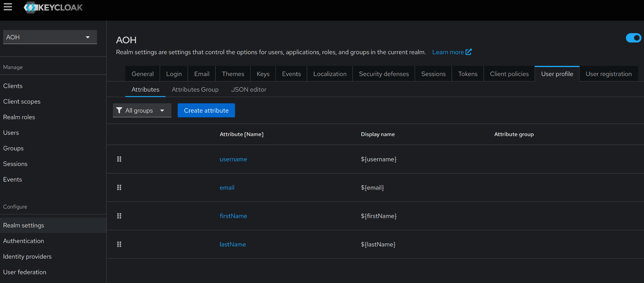Click the ${email} display name cell
644x283 pixels.
click(373, 187)
